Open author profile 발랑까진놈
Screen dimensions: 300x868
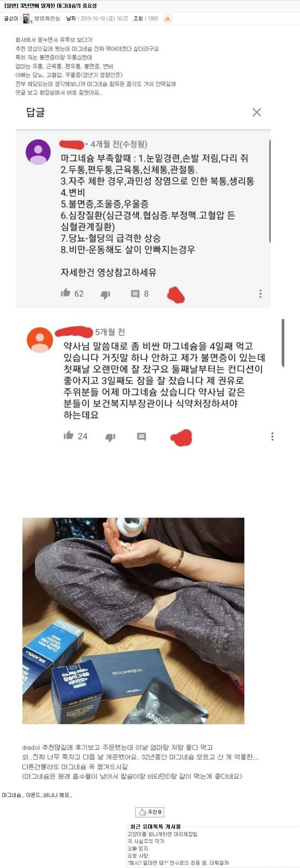(x=47, y=18)
